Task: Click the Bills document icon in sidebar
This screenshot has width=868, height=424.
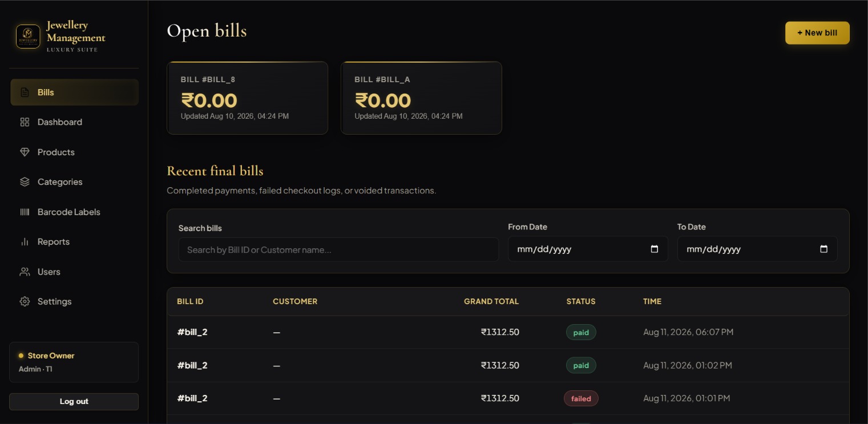Action: [25, 92]
